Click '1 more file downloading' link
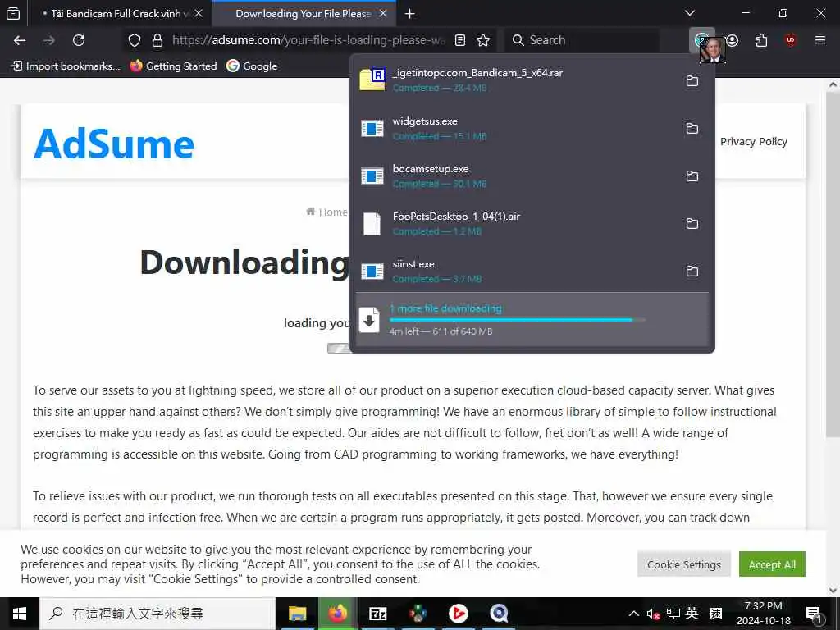840x630 pixels. coord(445,308)
